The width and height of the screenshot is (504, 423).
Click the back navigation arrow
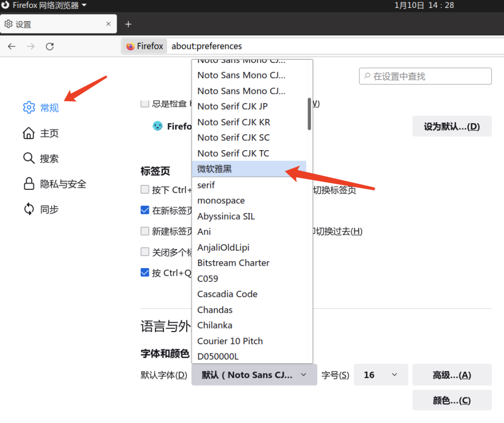[x=12, y=47]
